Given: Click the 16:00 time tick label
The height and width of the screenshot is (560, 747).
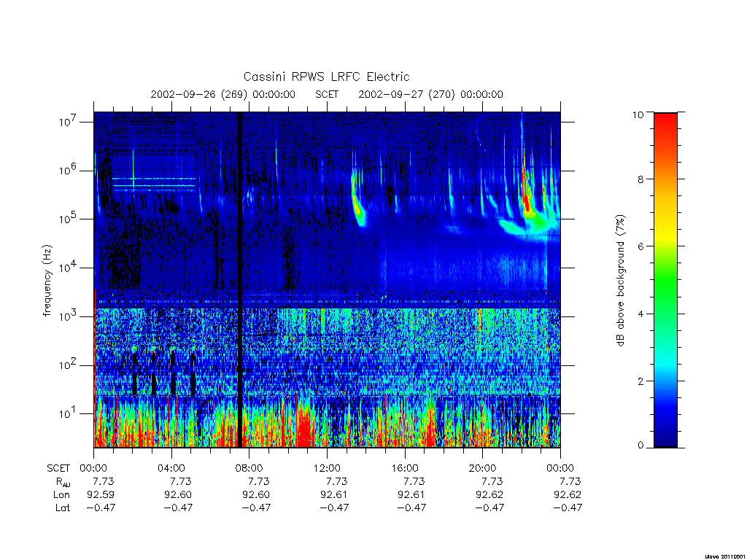Looking at the screenshot, I should click(404, 468).
